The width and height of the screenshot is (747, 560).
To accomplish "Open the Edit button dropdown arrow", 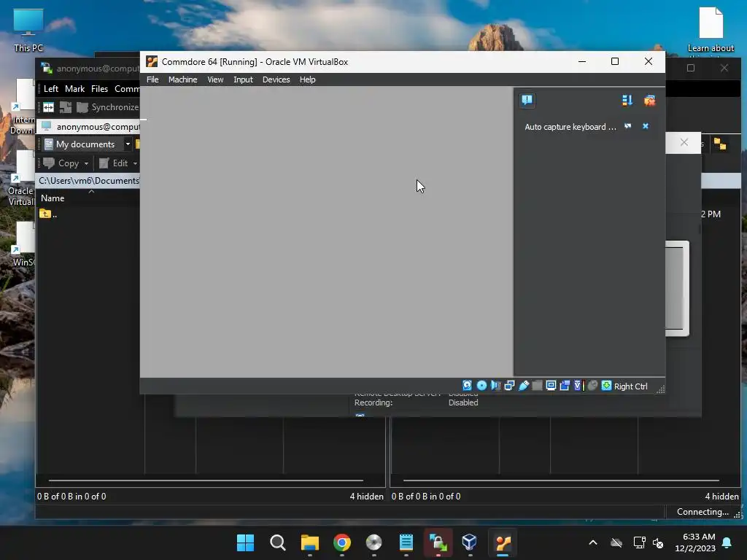I will [135, 163].
